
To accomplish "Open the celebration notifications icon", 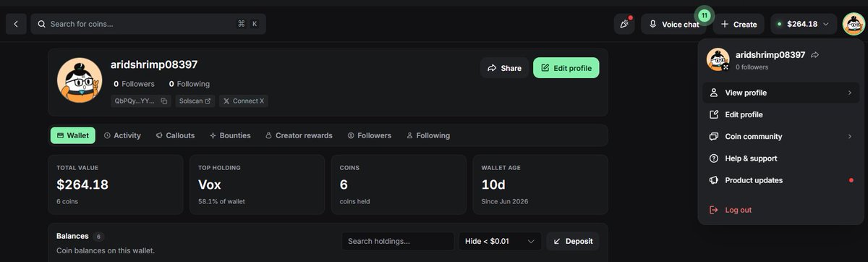I will (624, 24).
